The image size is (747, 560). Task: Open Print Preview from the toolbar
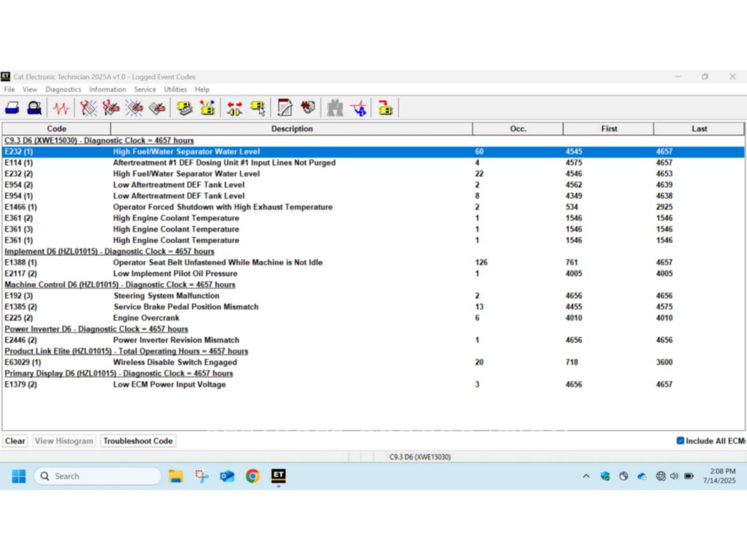pyautogui.click(x=34, y=108)
